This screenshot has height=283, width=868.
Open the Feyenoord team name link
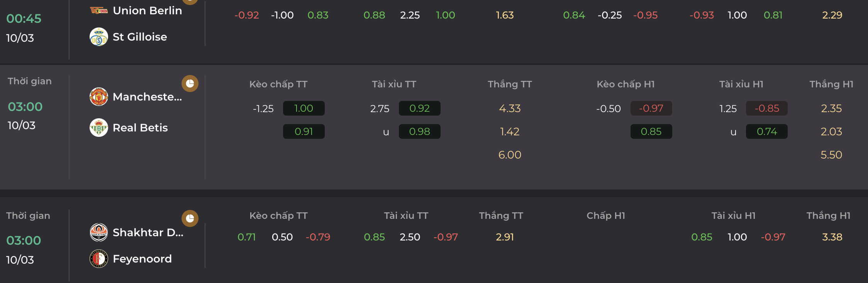[142, 259]
